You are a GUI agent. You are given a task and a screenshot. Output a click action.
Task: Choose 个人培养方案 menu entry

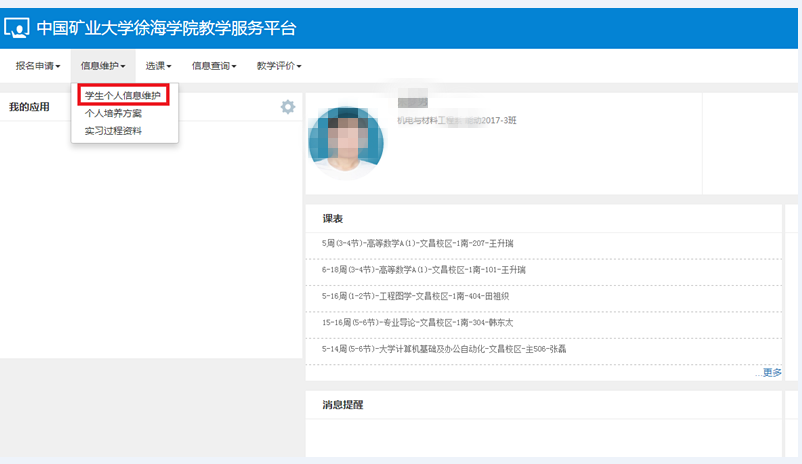113,113
